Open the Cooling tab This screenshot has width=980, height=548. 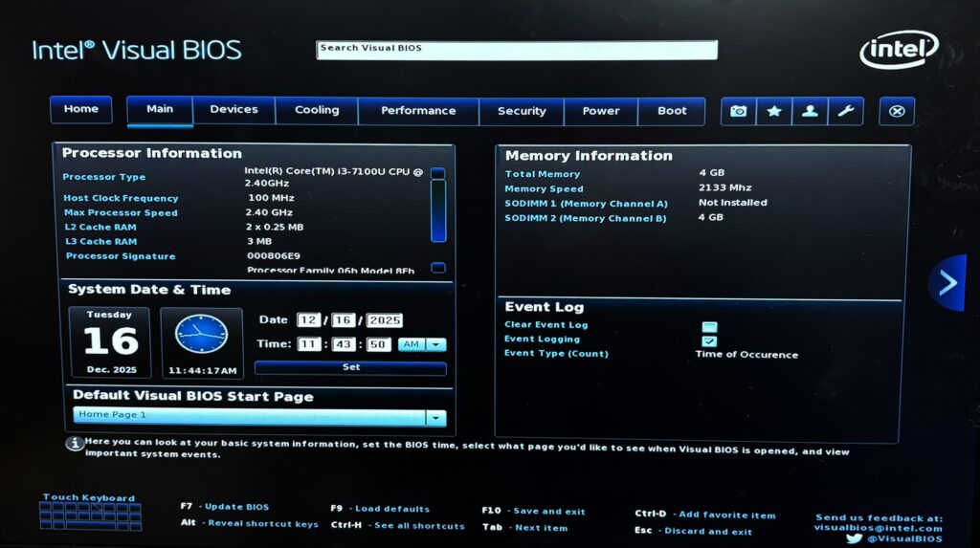tap(317, 111)
